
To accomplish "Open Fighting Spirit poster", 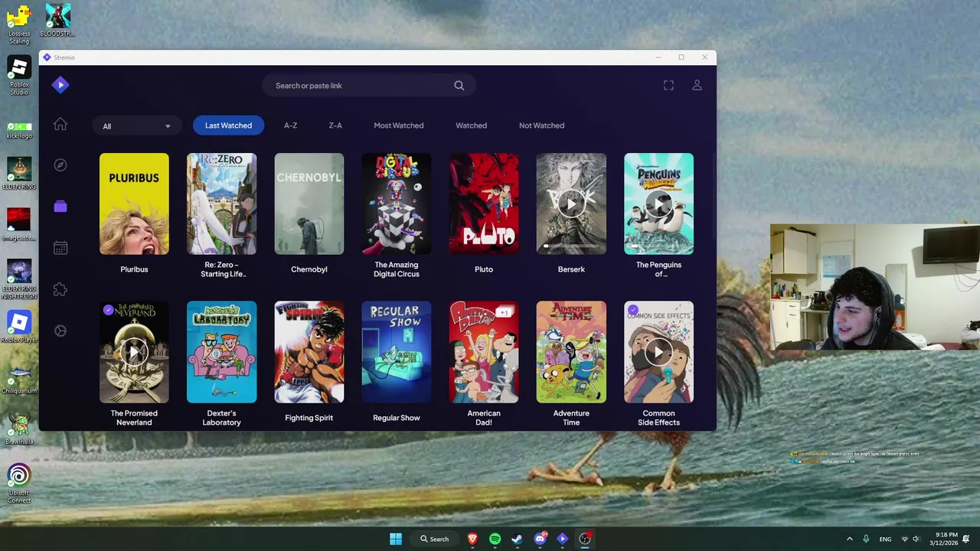I will [x=309, y=352].
